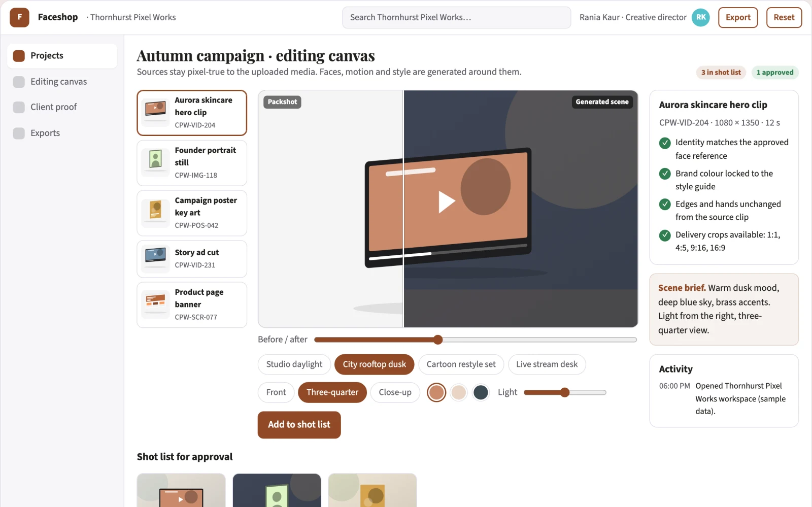Click the Faceshop logo icon
812x507 pixels.
pyautogui.click(x=19, y=17)
